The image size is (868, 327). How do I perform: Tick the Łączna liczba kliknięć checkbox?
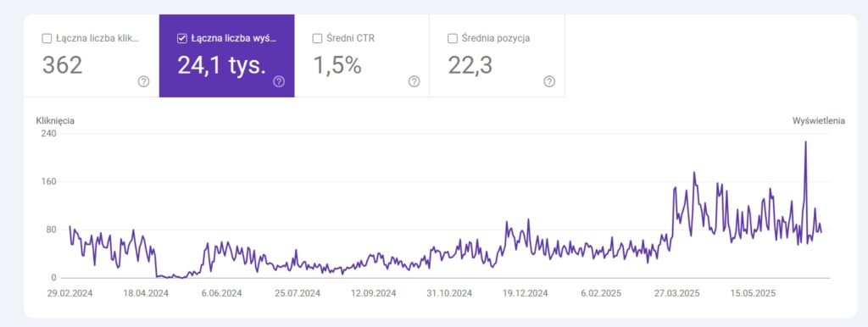click(x=47, y=39)
